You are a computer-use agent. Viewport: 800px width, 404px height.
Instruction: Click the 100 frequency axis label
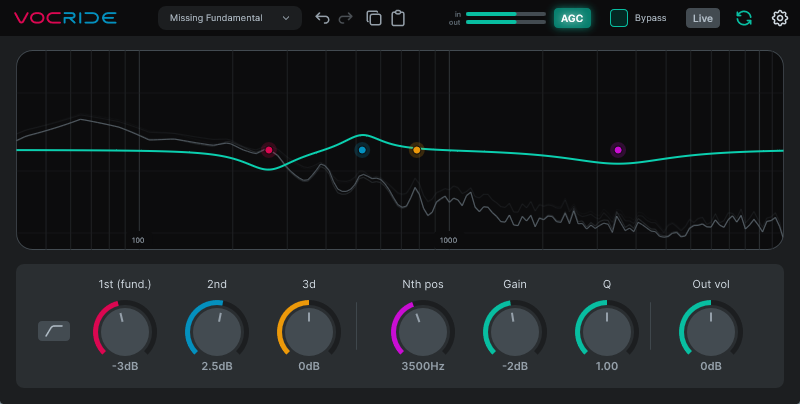(x=138, y=240)
